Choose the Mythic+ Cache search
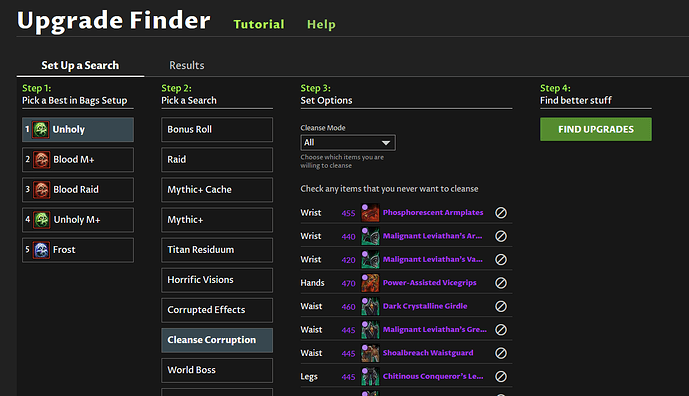This screenshot has height=396, width=689. pyautogui.click(x=217, y=190)
